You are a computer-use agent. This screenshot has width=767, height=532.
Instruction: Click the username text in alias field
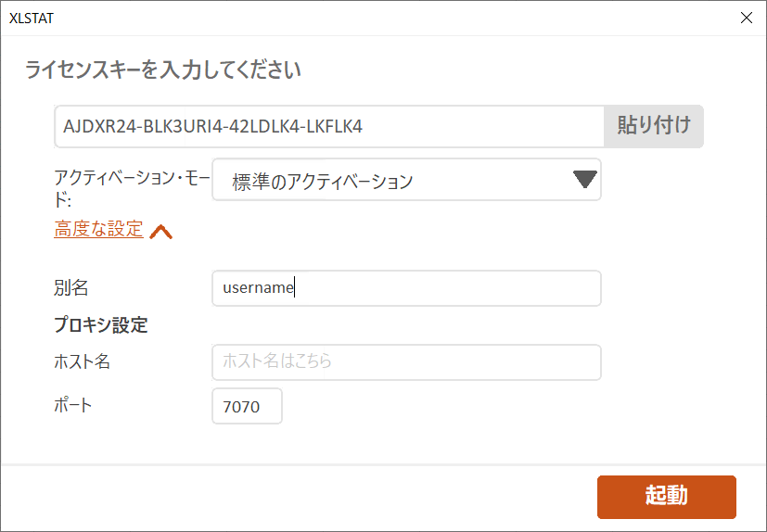pyautogui.click(x=258, y=288)
